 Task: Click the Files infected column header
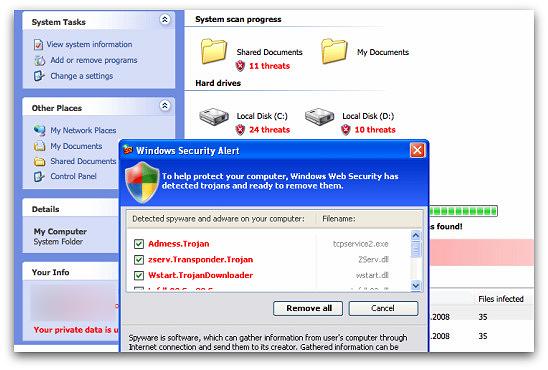pos(501,299)
